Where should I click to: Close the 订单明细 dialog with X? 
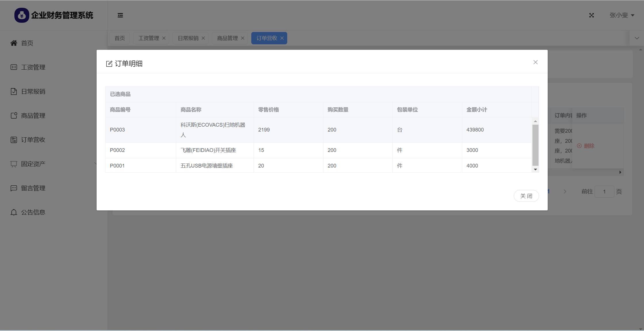pos(535,62)
